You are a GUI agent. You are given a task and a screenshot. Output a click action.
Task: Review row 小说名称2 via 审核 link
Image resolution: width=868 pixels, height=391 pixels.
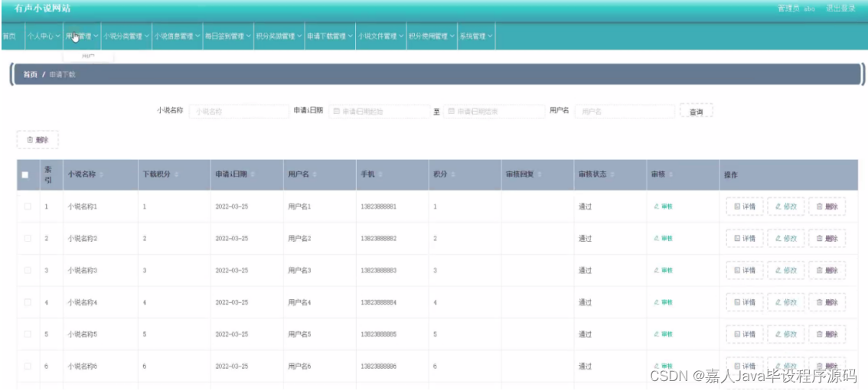(663, 239)
